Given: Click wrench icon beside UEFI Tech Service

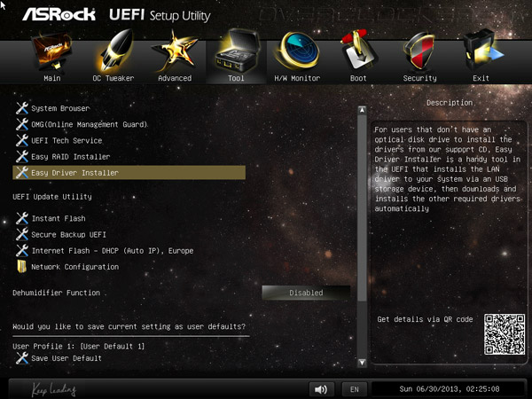Looking at the screenshot, I should coord(22,140).
